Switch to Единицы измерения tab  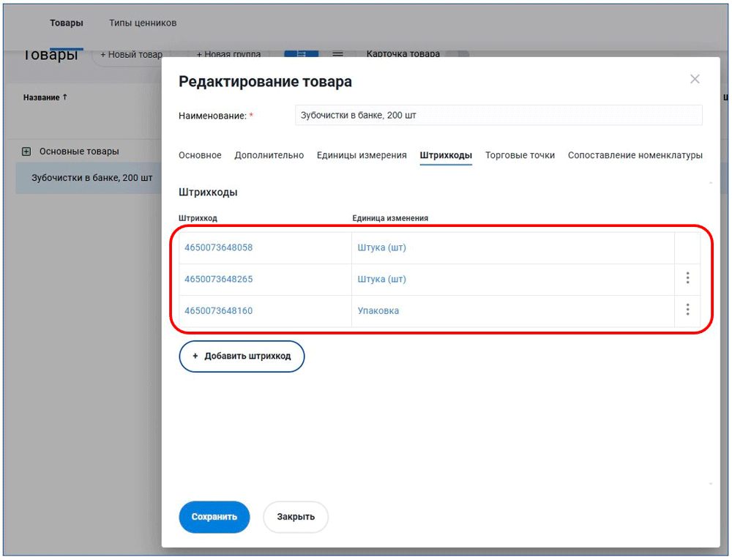pyautogui.click(x=362, y=155)
